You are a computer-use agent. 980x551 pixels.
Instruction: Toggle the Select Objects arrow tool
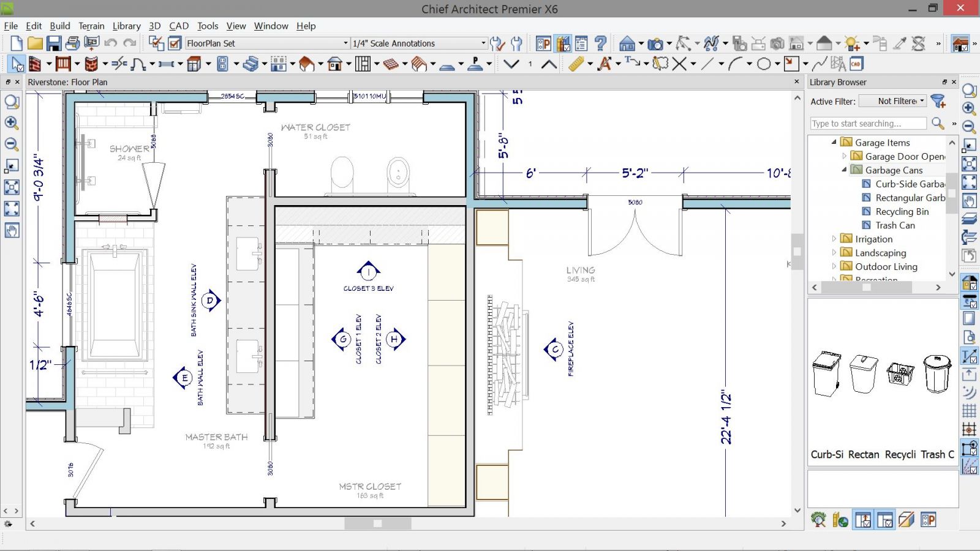(x=17, y=64)
